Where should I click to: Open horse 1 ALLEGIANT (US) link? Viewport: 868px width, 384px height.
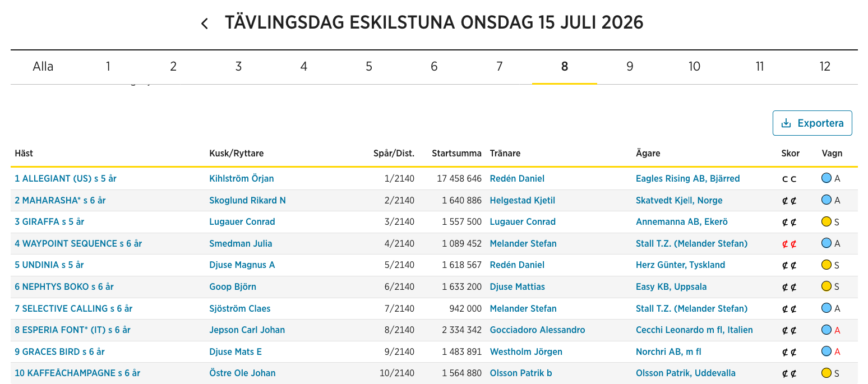coord(66,179)
